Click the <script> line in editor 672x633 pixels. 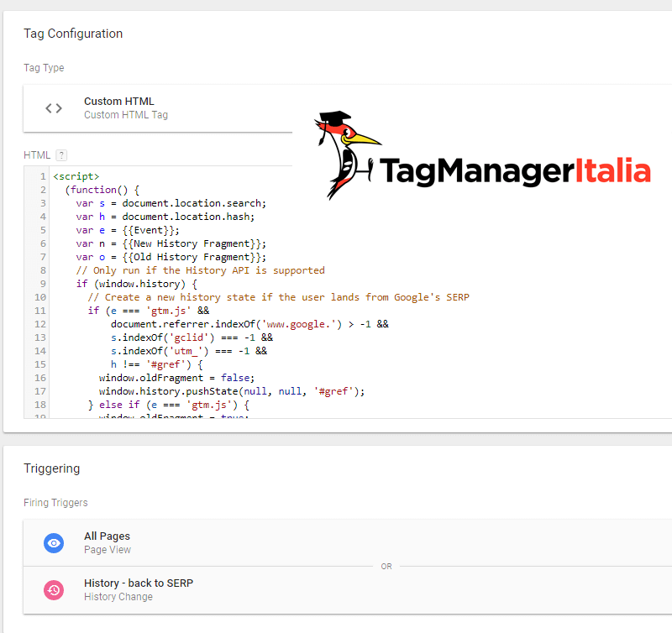click(76, 176)
